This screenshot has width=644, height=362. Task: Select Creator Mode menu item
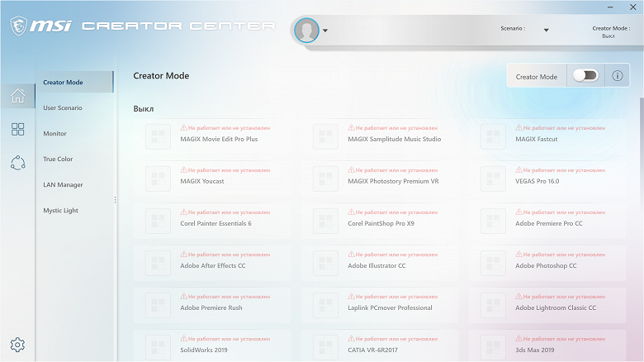[74, 82]
